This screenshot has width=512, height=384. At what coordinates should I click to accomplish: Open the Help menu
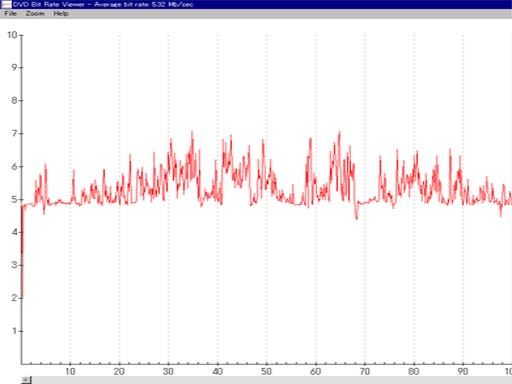point(61,14)
